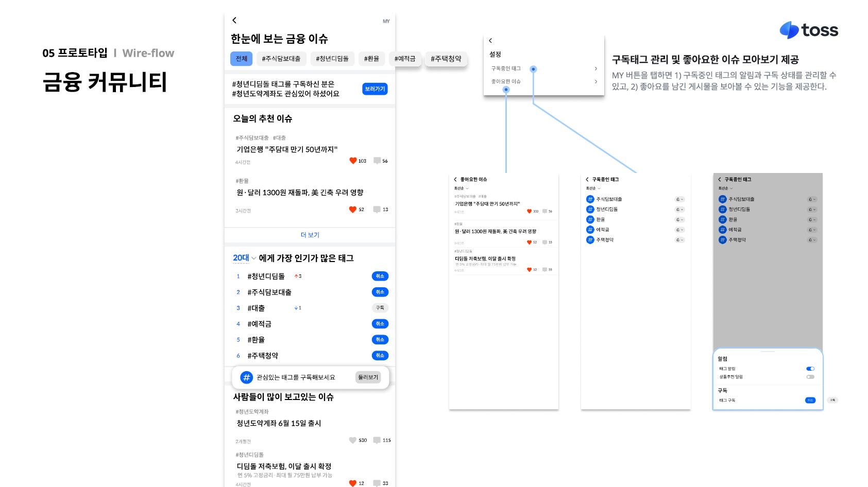Click the blue hashtag icon in subscribe banner
This screenshot has width=868, height=487.
pyautogui.click(x=246, y=377)
